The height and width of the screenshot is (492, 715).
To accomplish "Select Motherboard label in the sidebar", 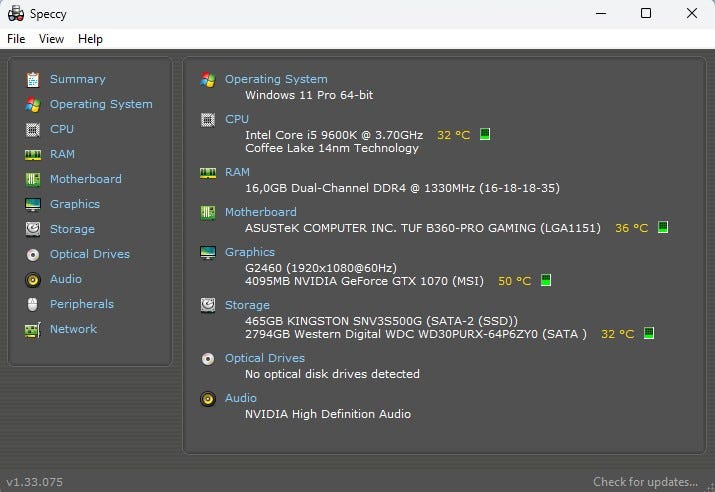I will [x=86, y=179].
